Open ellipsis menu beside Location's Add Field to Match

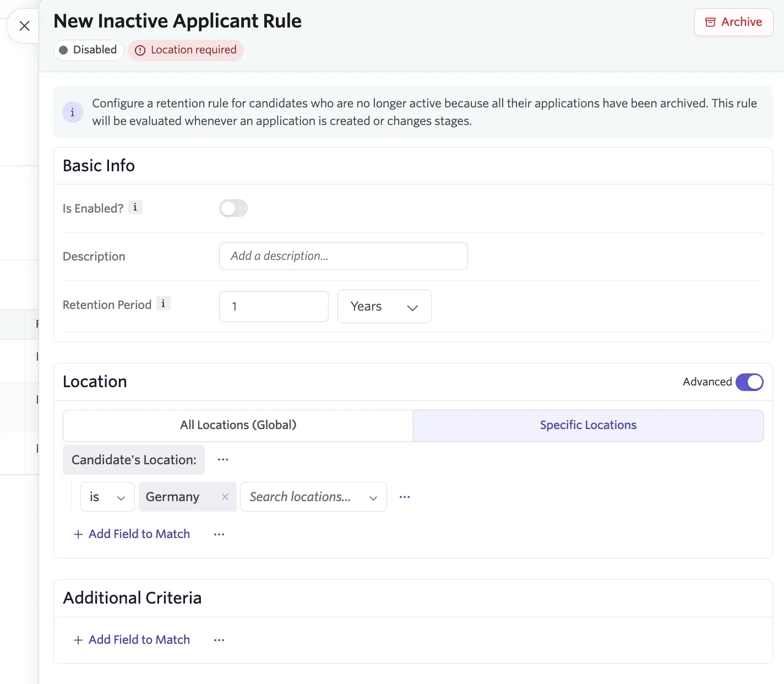[x=219, y=534]
